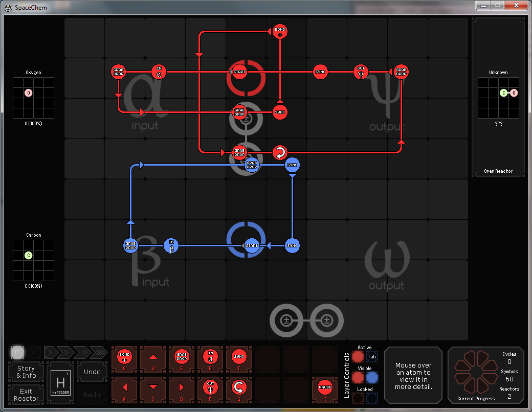Click the Exit Reactor button
The height and width of the screenshot is (412, 532).
click(26, 395)
